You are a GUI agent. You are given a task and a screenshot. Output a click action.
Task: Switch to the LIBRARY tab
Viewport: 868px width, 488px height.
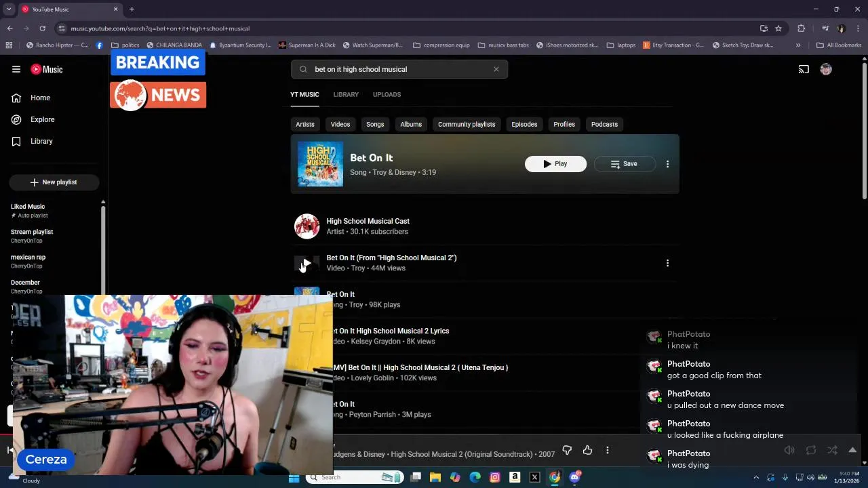click(x=346, y=94)
